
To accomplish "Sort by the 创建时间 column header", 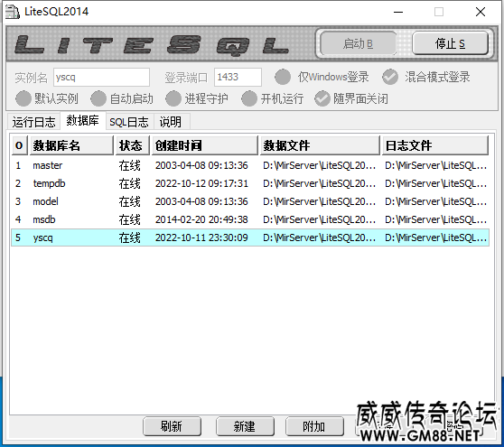I will 205,145.
